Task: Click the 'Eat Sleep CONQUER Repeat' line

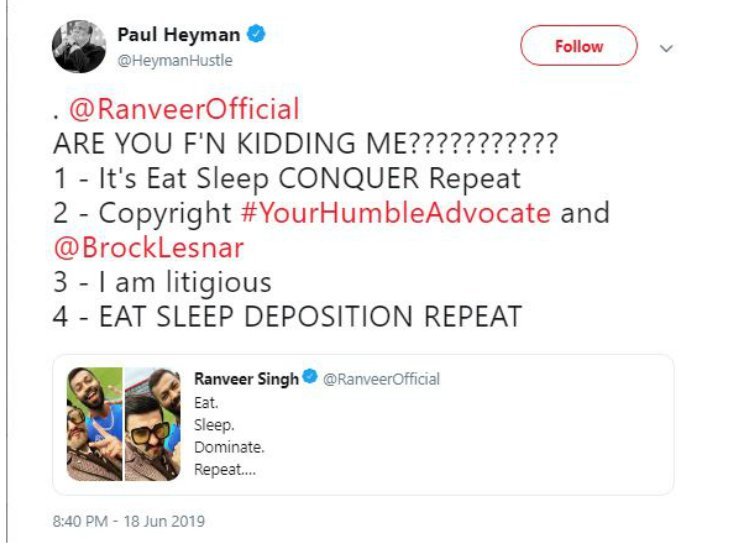Action: [x=287, y=179]
